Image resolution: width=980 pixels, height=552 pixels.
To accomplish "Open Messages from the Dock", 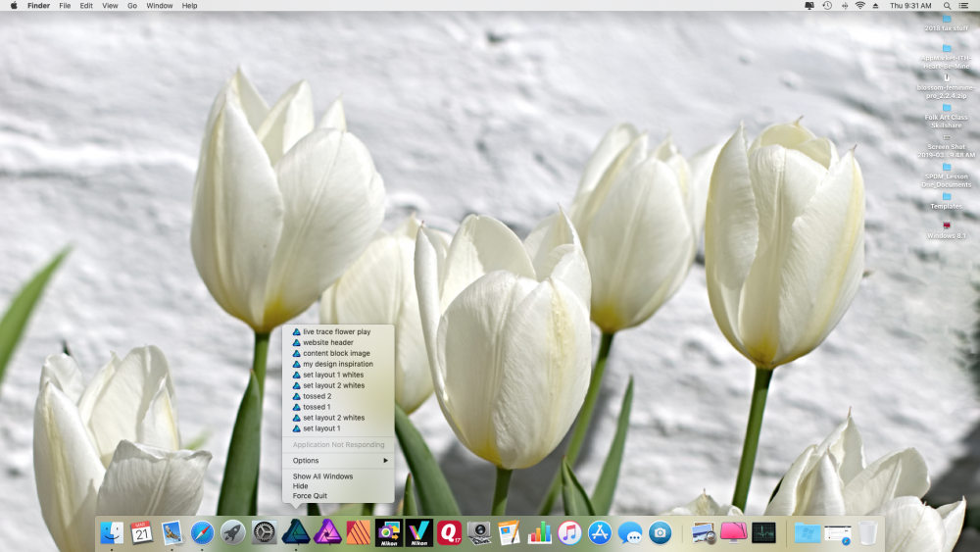I will 630,533.
